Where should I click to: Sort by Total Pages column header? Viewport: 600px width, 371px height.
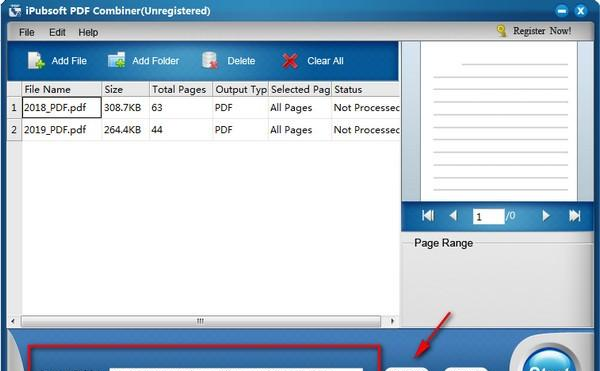pyautogui.click(x=181, y=89)
